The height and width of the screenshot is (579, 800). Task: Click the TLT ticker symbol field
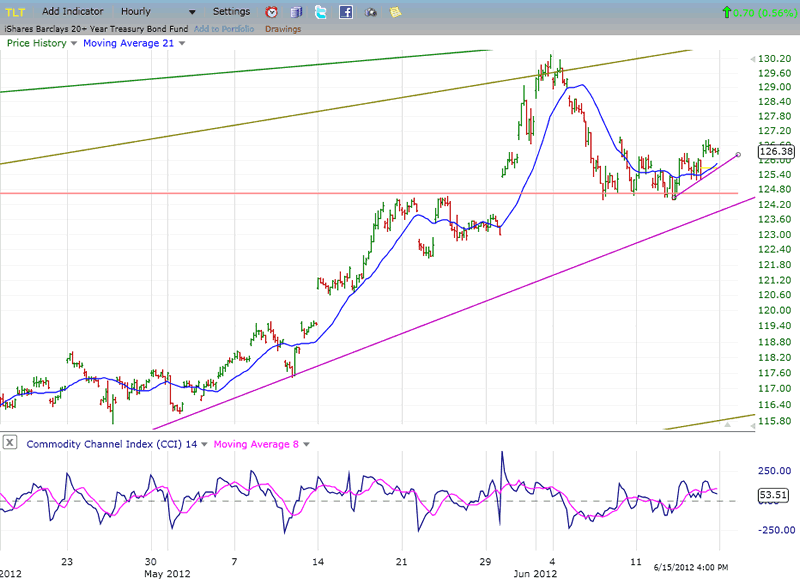tap(15, 12)
